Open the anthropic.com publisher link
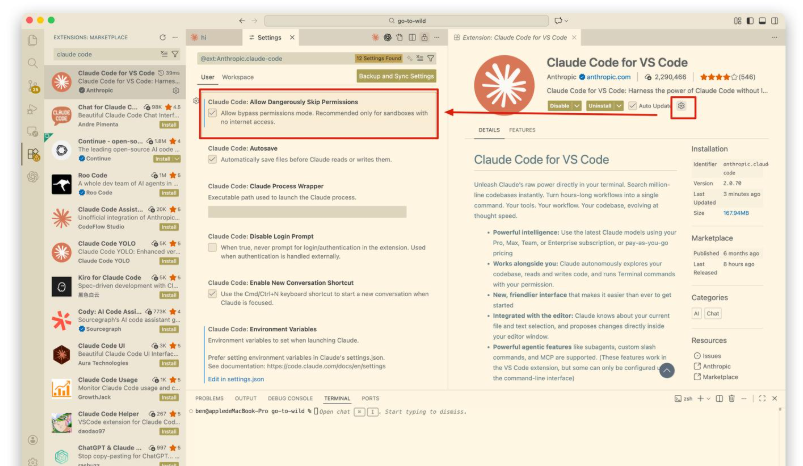 [x=608, y=77]
